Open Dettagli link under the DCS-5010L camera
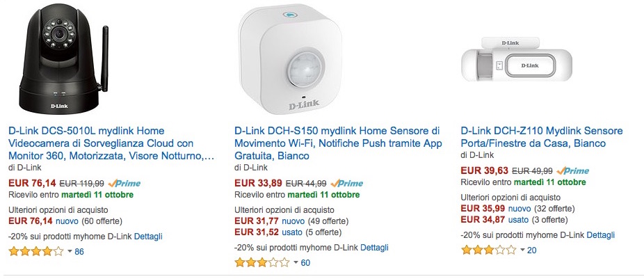The height and width of the screenshot is (279, 644). (148, 237)
